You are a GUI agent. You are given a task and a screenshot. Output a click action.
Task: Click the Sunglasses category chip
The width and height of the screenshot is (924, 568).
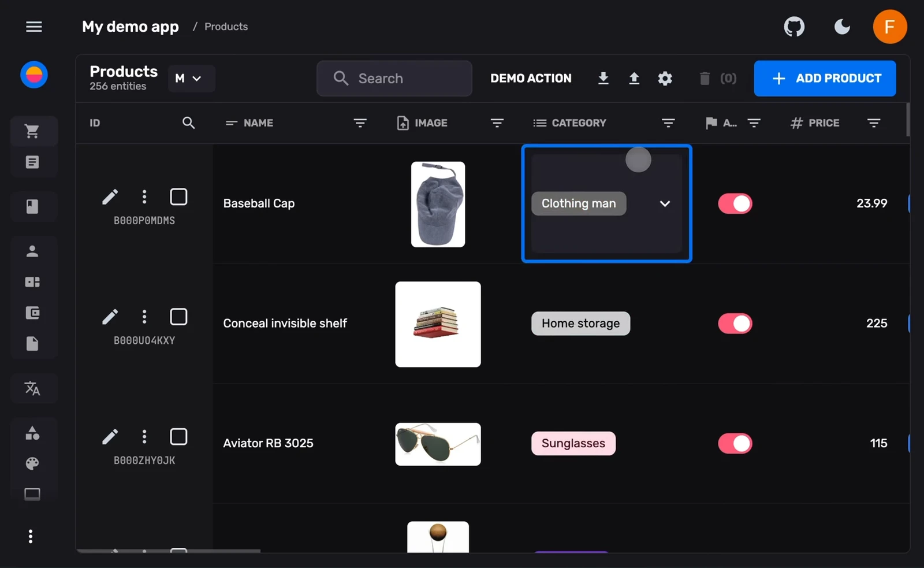[573, 443]
